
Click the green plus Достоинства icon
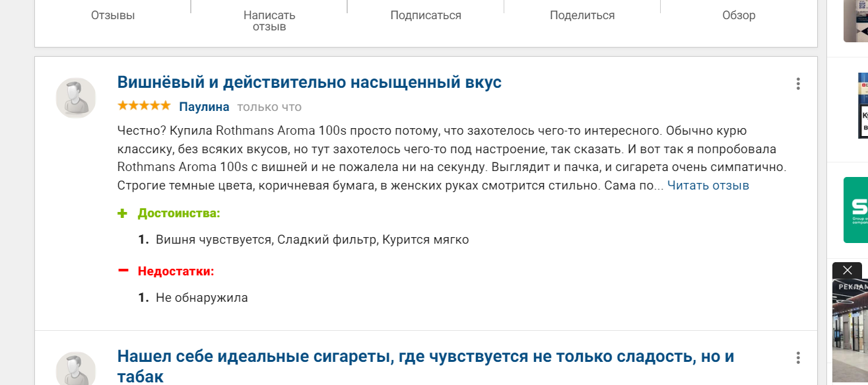(x=122, y=213)
